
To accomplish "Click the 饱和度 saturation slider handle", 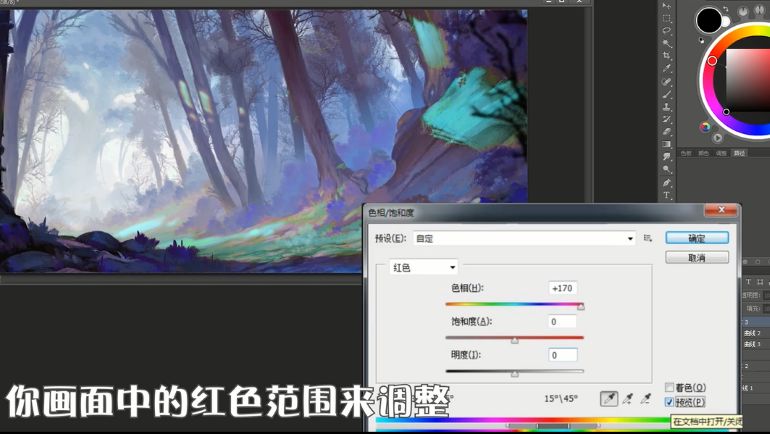I will [515, 340].
